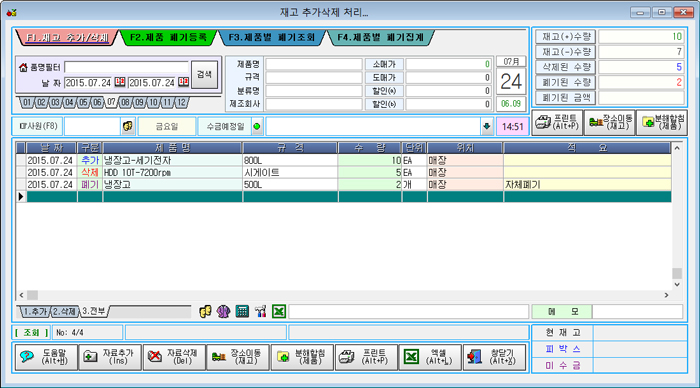Screen dimensions: 700x388
Task: Select the 3.전부 filter tab
Action: click(94, 311)
